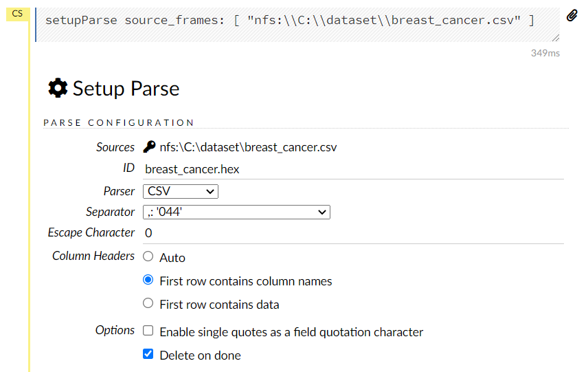The width and height of the screenshot is (588, 372).
Task: Grab the resize handle of the code box
Action: pos(555,37)
